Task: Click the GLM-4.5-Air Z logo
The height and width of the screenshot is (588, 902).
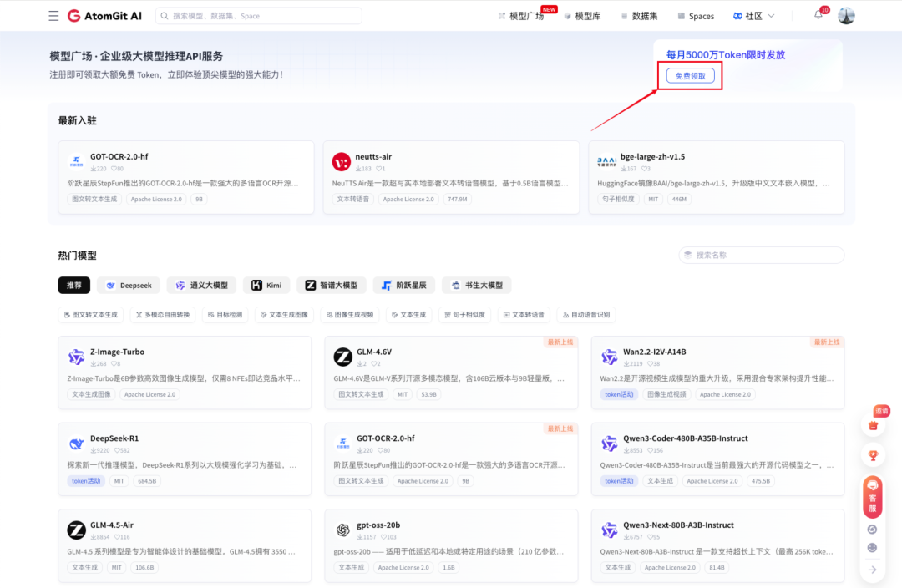Action: (76, 530)
